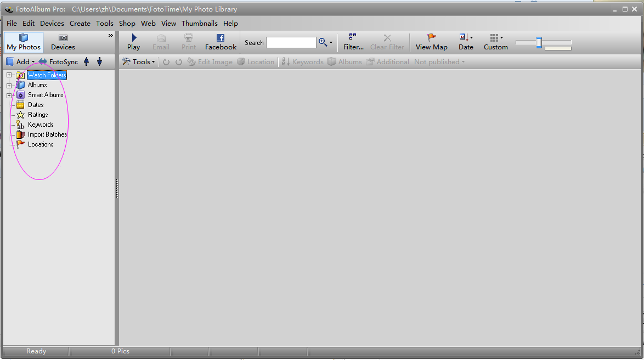The width and height of the screenshot is (644, 360).
Task: Switch to the Devices view
Action: [63, 42]
